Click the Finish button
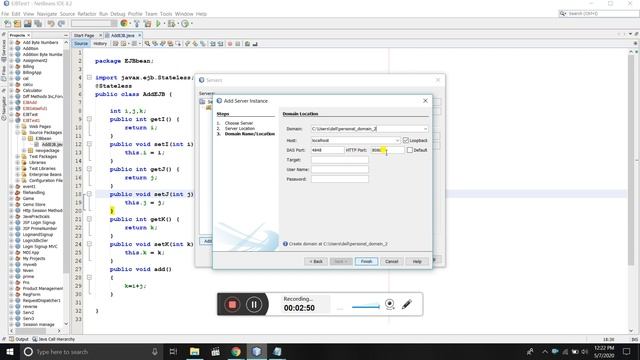 [366, 261]
